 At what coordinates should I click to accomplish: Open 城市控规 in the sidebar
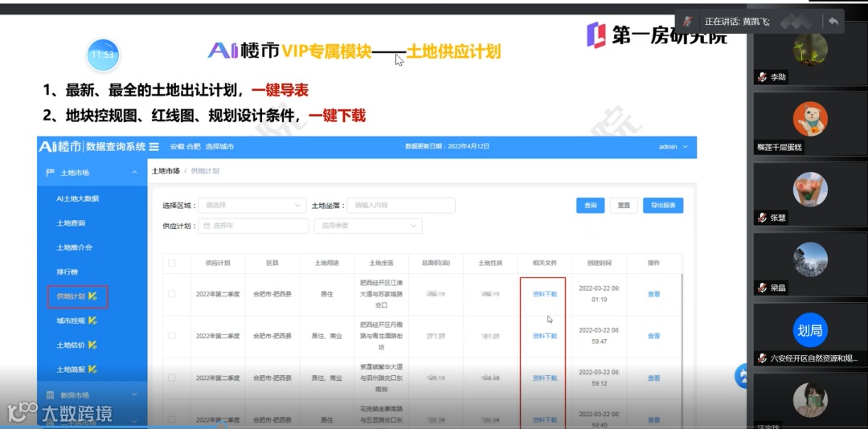[71, 321]
